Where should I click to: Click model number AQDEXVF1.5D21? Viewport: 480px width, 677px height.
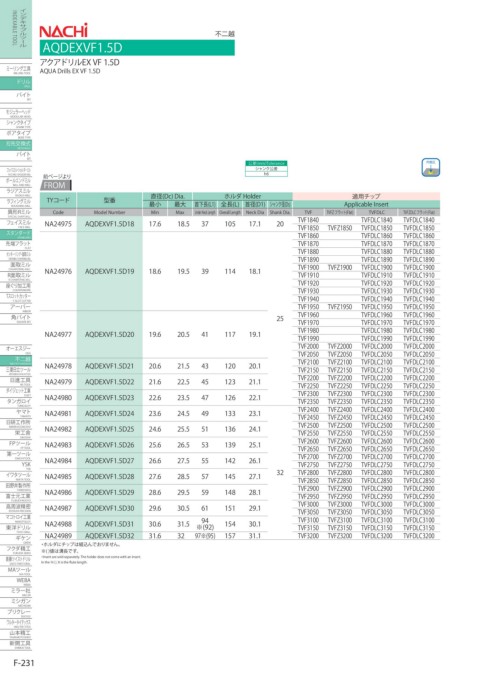[x=110, y=366]
